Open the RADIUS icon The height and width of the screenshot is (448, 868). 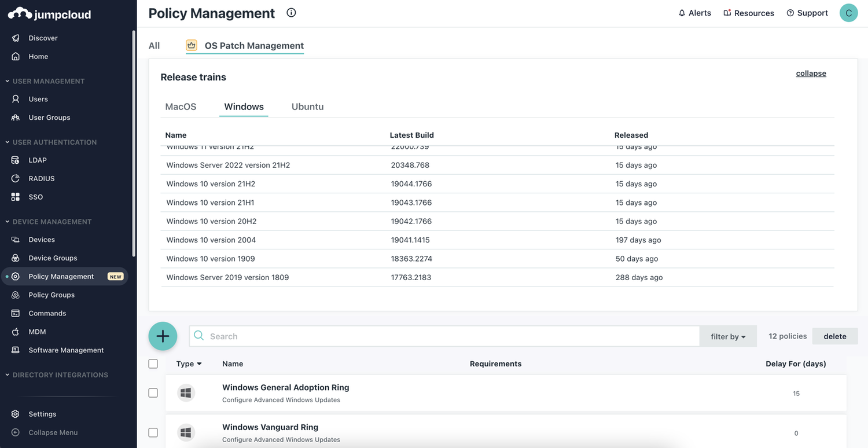pos(16,178)
